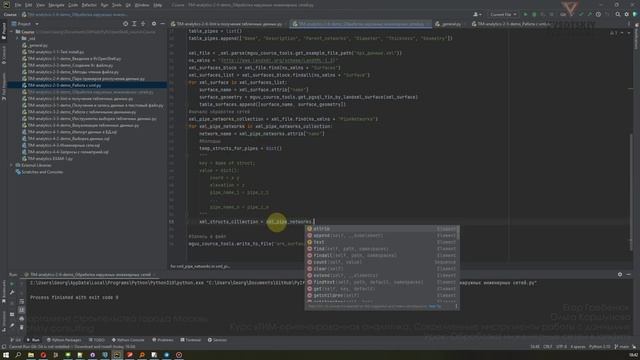640x360 pixels.
Task: Select the highlighted file row in project tree
Action: click(87, 85)
